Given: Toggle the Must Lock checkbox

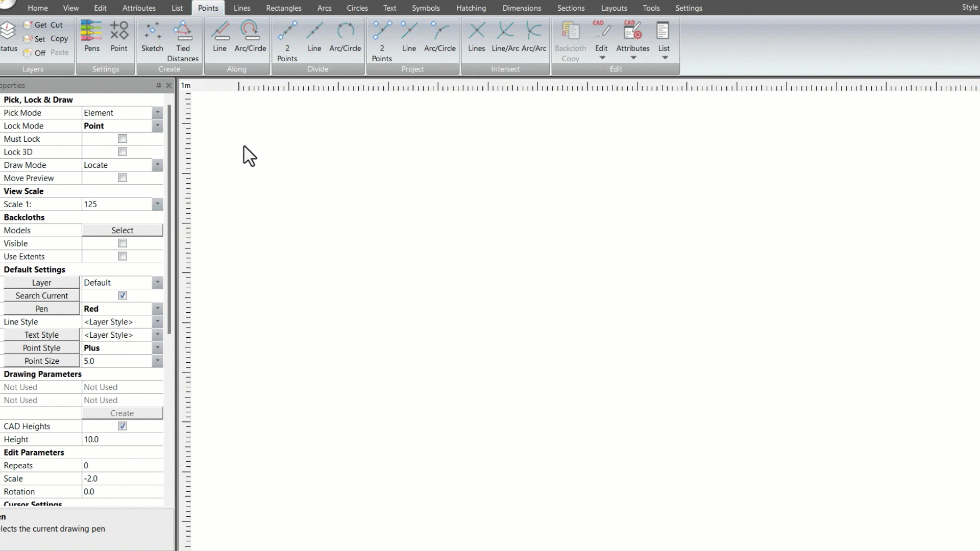Looking at the screenshot, I should pyautogui.click(x=122, y=139).
